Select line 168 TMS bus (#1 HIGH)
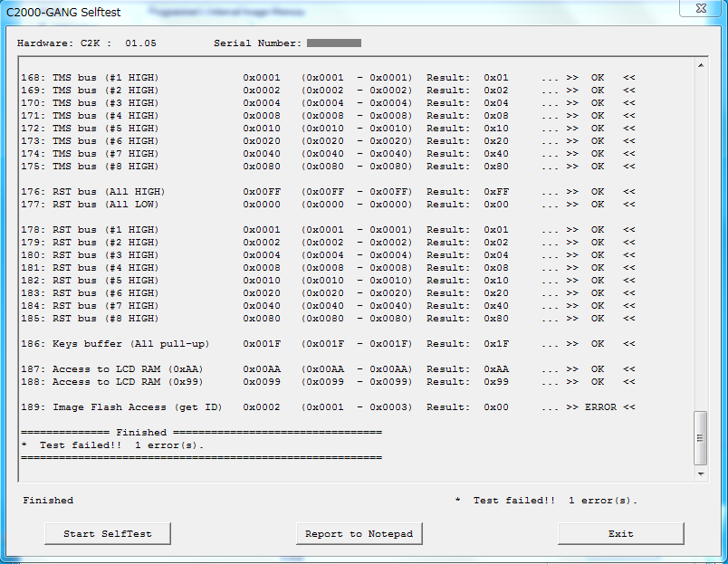This screenshot has height=564, width=728. click(x=328, y=78)
